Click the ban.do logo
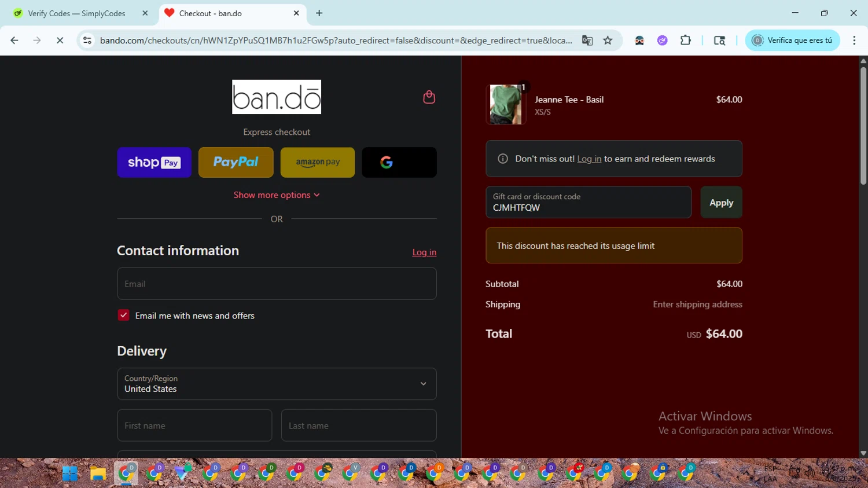The width and height of the screenshot is (868, 488). point(277,97)
